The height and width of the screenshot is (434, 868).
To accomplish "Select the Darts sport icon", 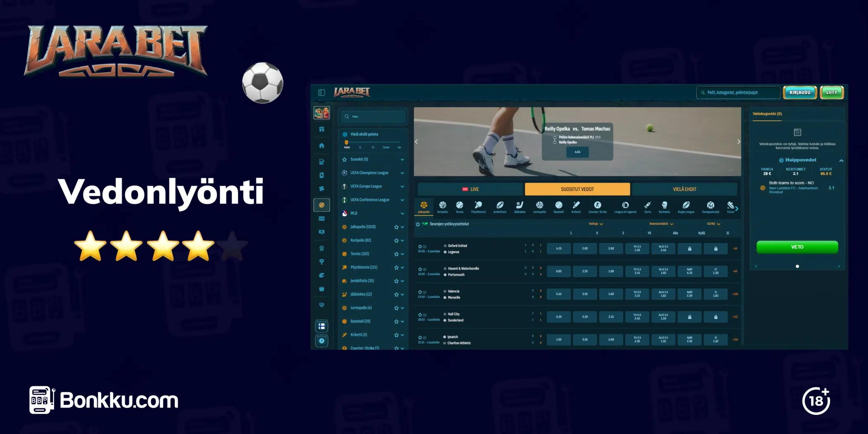I will pyautogui.click(x=648, y=207).
